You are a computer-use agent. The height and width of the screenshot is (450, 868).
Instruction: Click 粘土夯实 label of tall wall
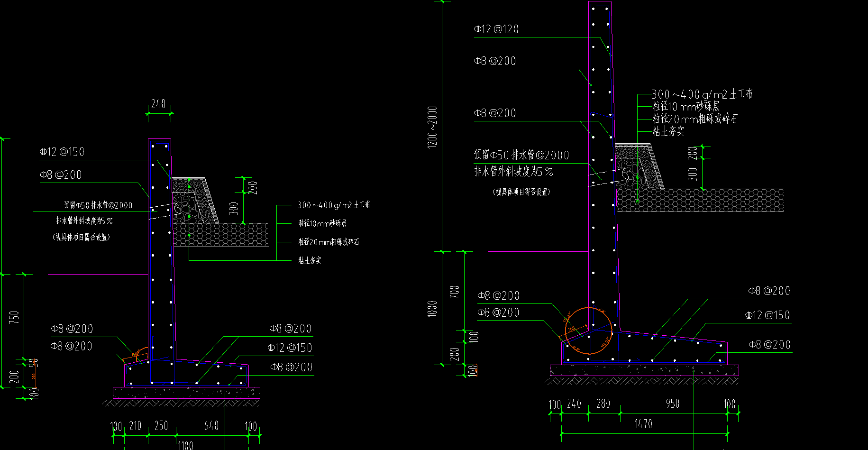(668, 131)
